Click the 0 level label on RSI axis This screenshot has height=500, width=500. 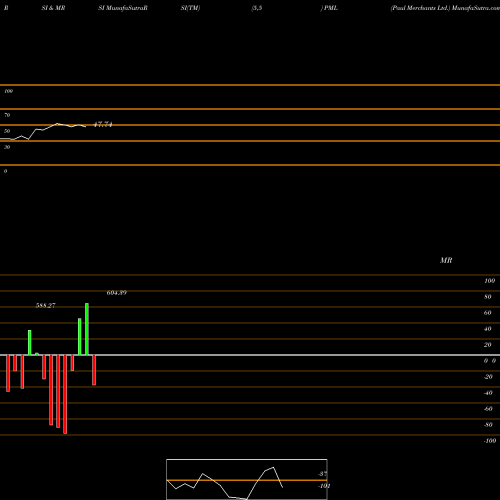point(5,171)
